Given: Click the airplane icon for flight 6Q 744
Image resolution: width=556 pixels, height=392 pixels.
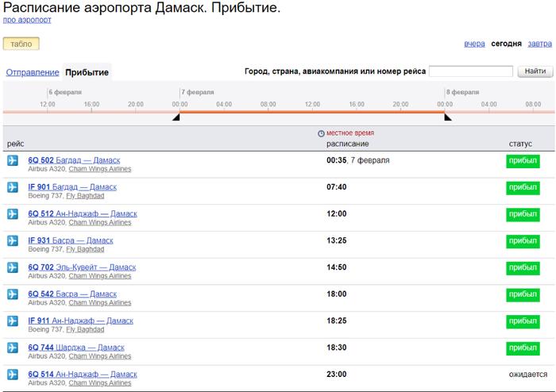Looking at the screenshot, I should [12, 348].
